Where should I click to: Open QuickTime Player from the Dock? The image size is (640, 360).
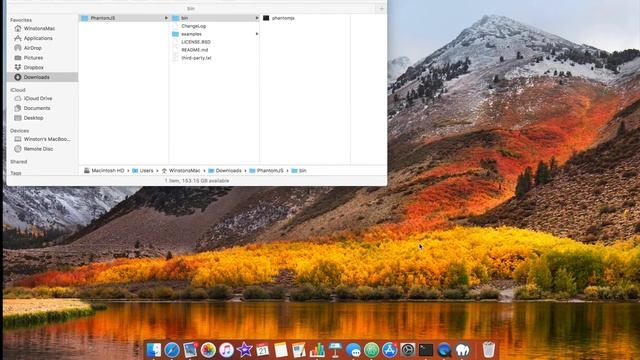[444, 350]
